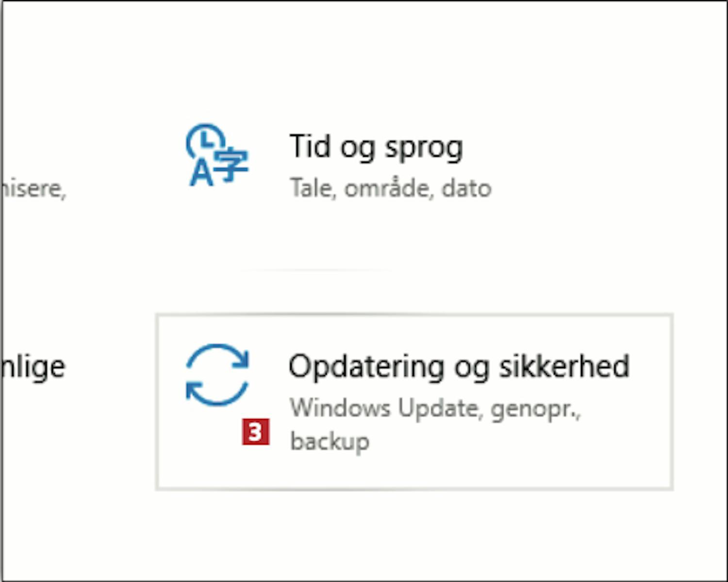Click the Chinese character glyph in language icon
Screen dimensions: 728x582
click(232, 165)
